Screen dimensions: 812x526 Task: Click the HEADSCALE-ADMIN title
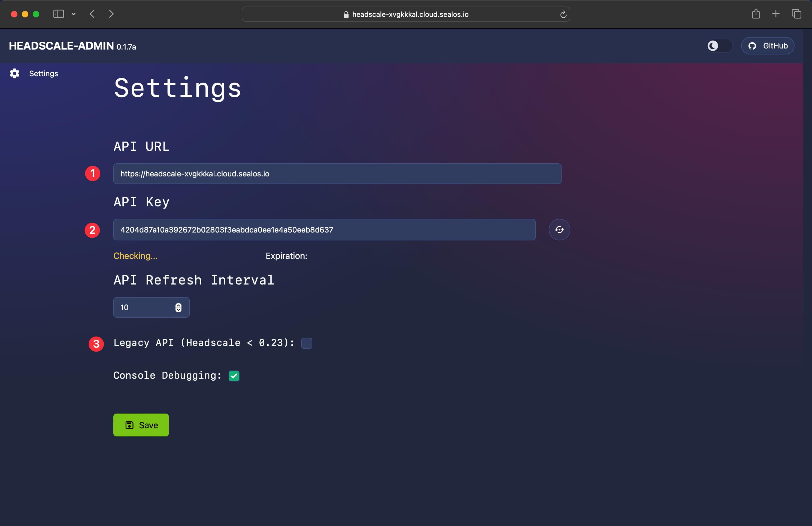click(x=61, y=46)
